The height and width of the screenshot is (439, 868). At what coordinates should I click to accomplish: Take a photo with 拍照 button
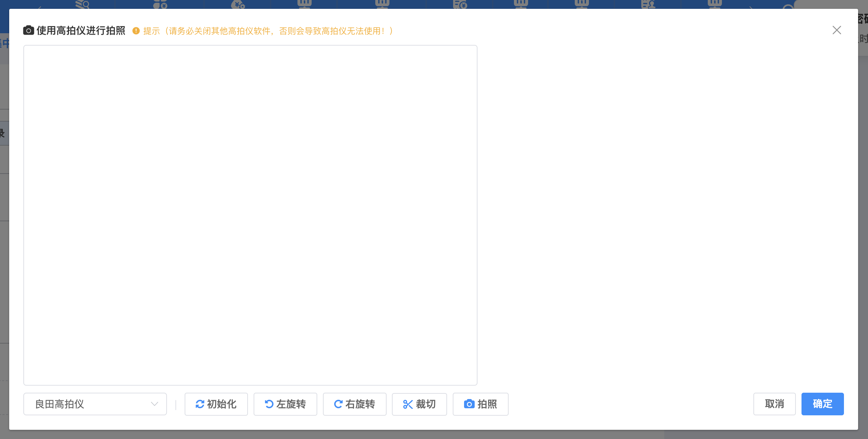[x=480, y=404]
